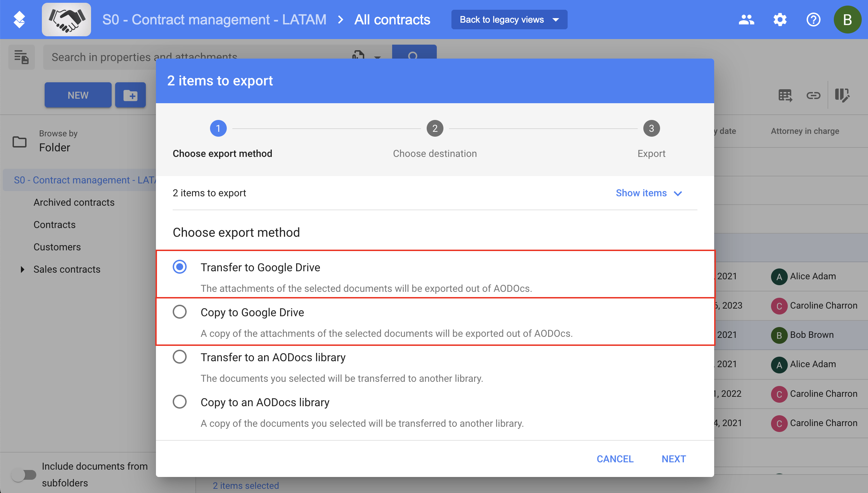Image resolution: width=868 pixels, height=493 pixels.
Task: Click the user avatar B
Action: pos(847,20)
